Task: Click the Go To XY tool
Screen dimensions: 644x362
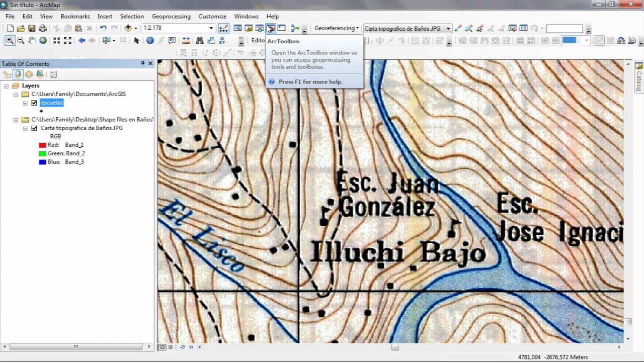Action: (x=222, y=40)
